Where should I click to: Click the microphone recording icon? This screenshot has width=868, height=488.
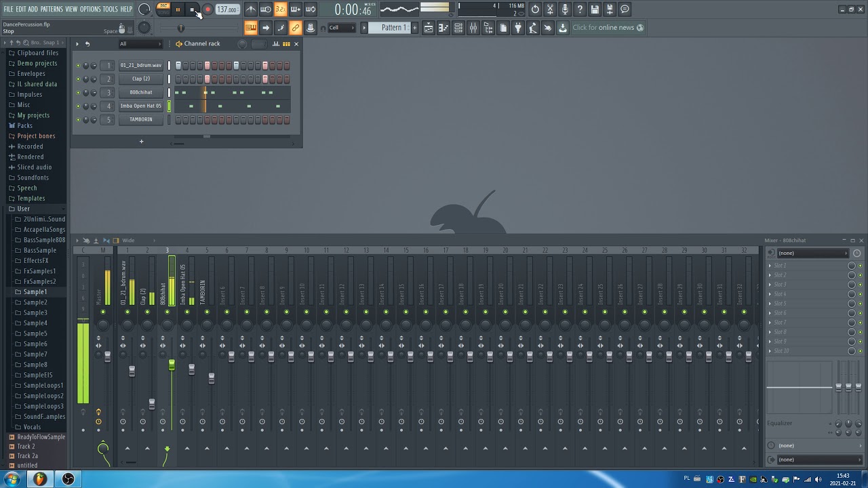pyautogui.click(x=565, y=9)
